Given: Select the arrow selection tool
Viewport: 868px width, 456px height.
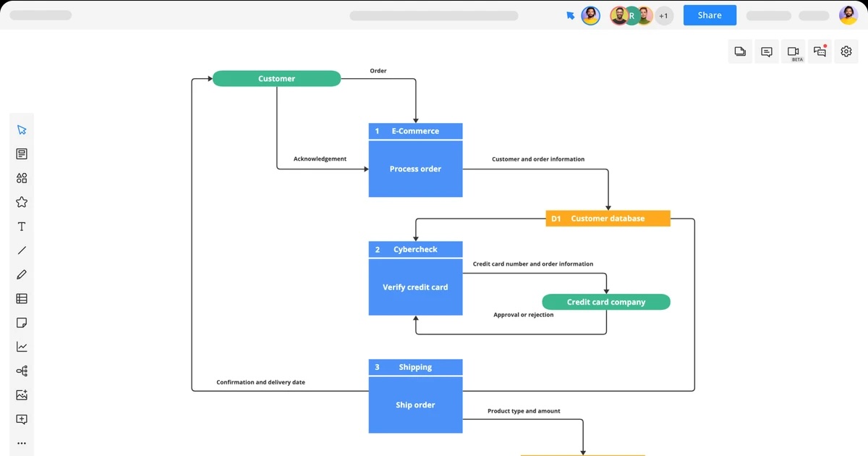Looking at the screenshot, I should [22, 129].
